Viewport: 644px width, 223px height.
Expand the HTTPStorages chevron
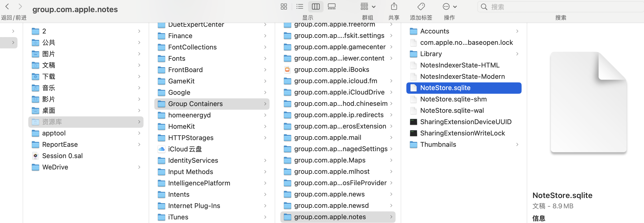[265, 138]
